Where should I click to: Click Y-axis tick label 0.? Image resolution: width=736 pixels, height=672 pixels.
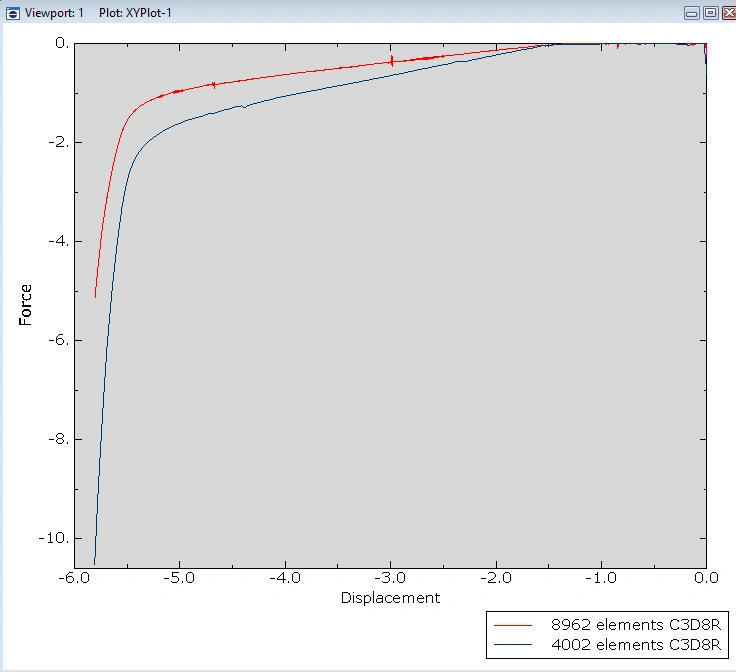coord(62,43)
